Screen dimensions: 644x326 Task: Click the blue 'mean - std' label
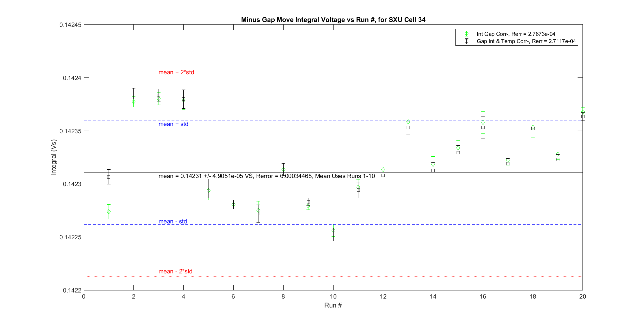click(172, 221)
